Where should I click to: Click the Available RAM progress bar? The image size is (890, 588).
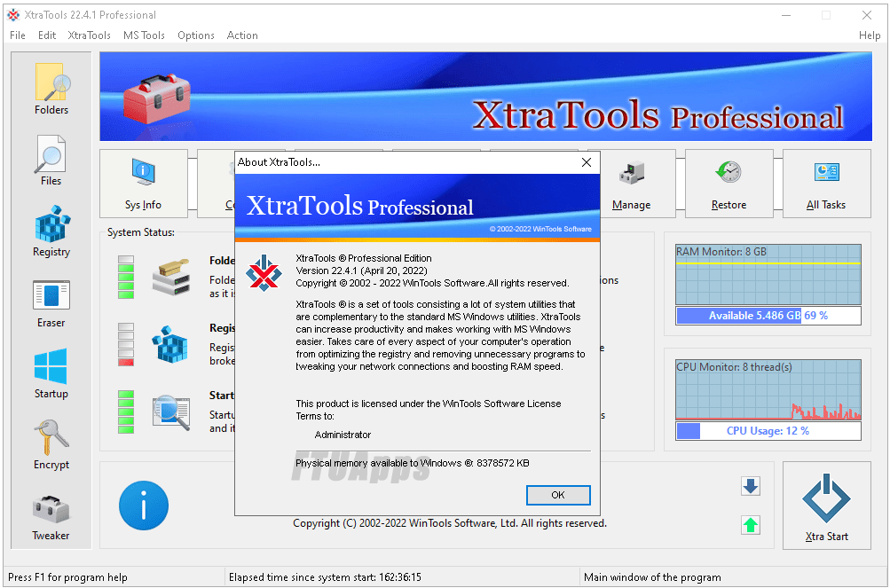[x=768, y=316]
